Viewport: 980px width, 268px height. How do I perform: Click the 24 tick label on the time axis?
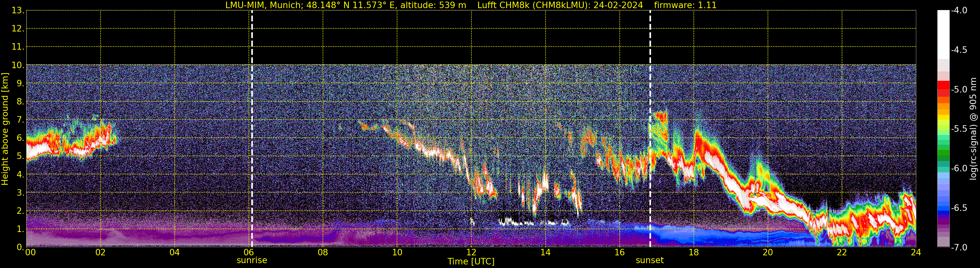point(916,252)
